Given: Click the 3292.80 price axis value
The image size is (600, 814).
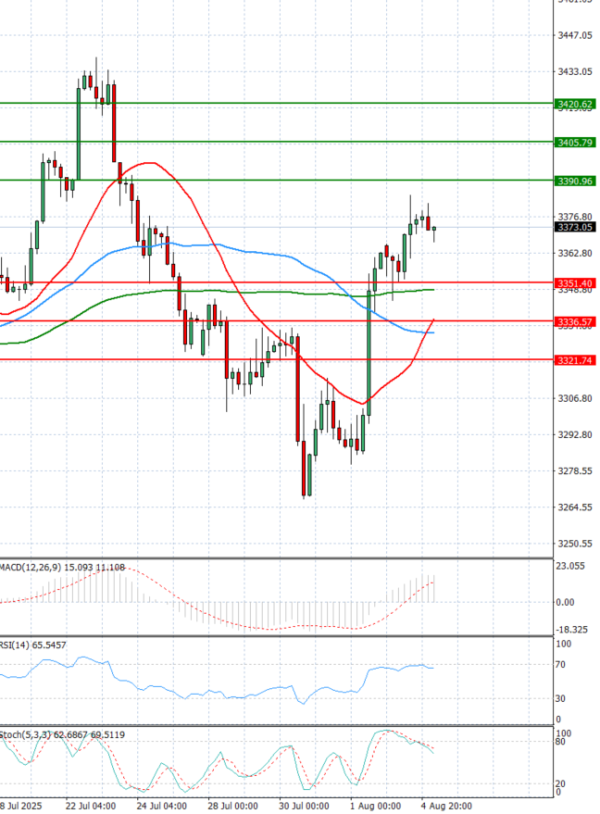Looking at the screenshot, I should click(575, 435).
